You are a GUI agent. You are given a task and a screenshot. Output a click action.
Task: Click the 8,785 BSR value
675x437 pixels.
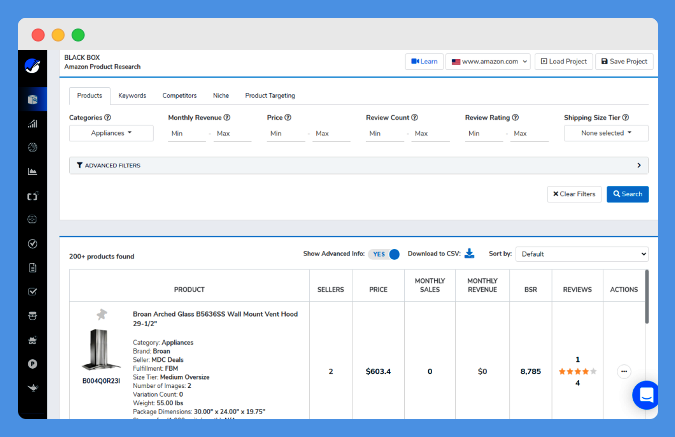pos(530,372)
